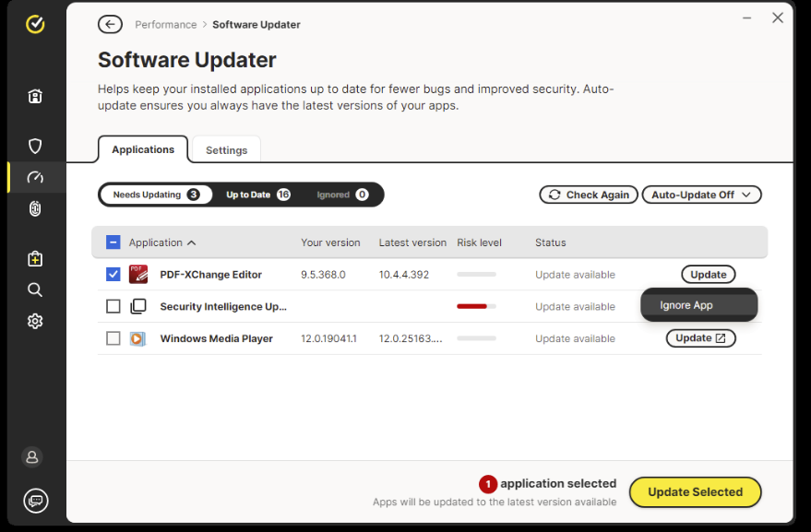Open the Search magnifier sidebar icon
Screen dimensions: 811x532
pos(35,290)
